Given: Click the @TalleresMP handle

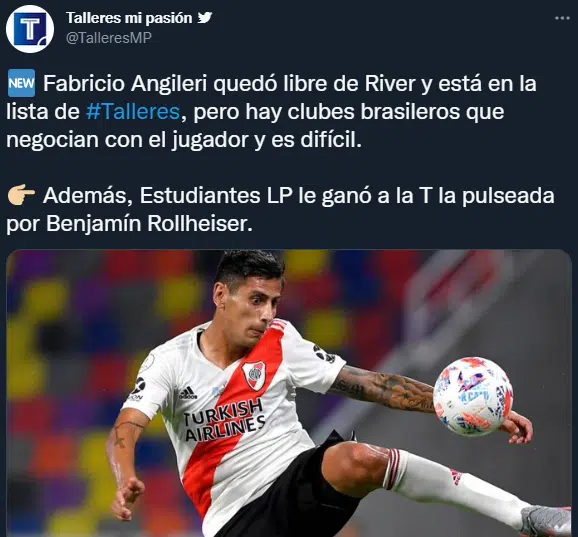Looking at the screenshot, I should (x=109, y=38).
